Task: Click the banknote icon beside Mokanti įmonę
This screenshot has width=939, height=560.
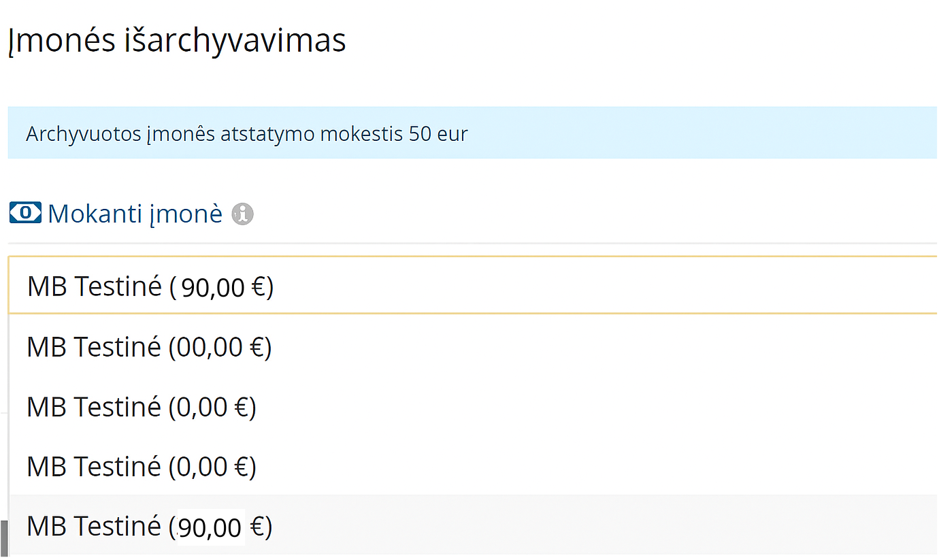Action: point(25,213)
